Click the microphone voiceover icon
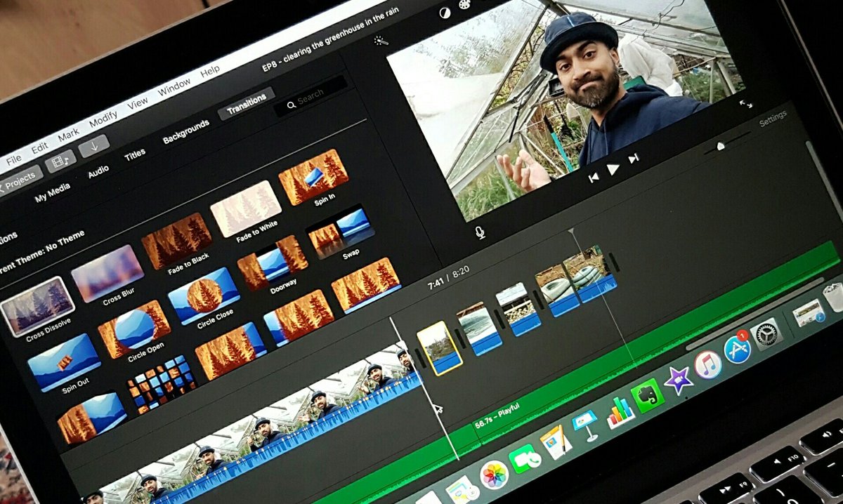 [x=481, y=232]
